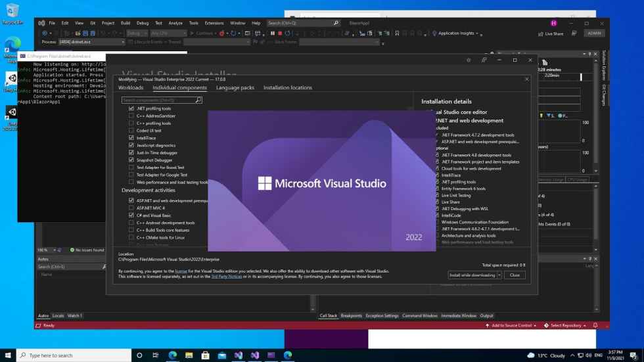Click the bookmark icon in the Visual Studio toolbar
Image resolution: width=644 pixels, height=362 pixels.
pos(397,34)
